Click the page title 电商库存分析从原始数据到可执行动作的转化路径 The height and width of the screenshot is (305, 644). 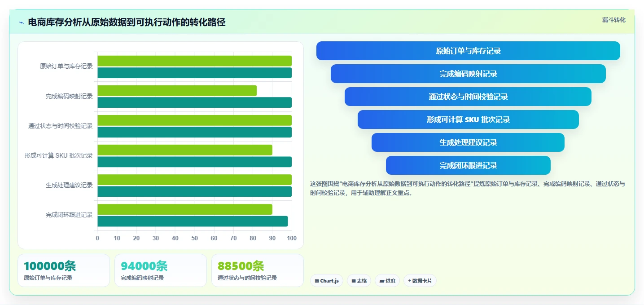tap(127, 22)
